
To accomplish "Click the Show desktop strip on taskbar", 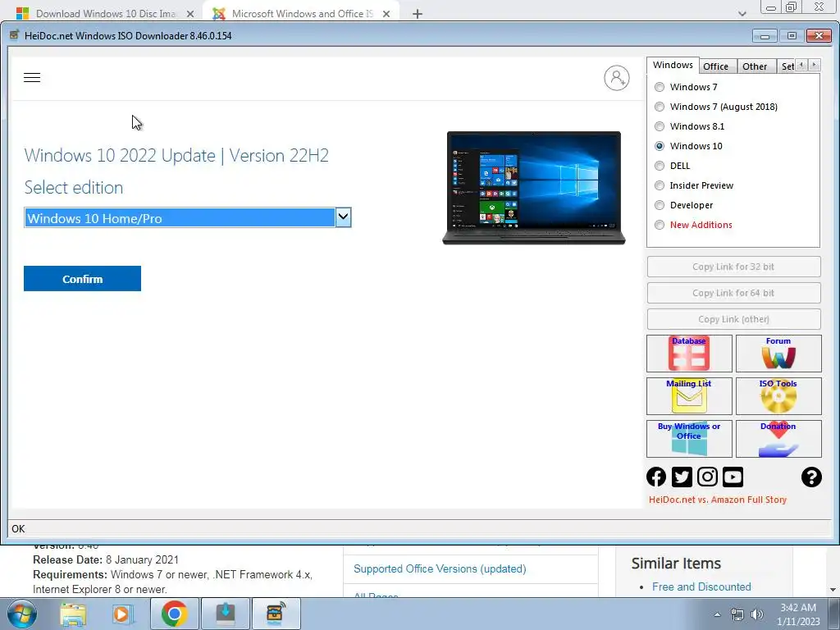I will coord(834,614).
